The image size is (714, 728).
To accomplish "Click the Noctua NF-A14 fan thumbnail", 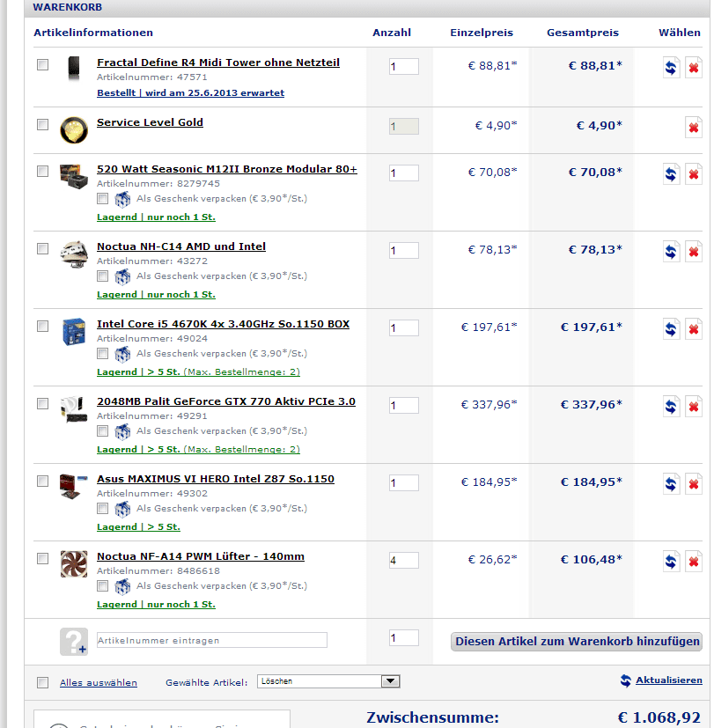I will (74, 563).
